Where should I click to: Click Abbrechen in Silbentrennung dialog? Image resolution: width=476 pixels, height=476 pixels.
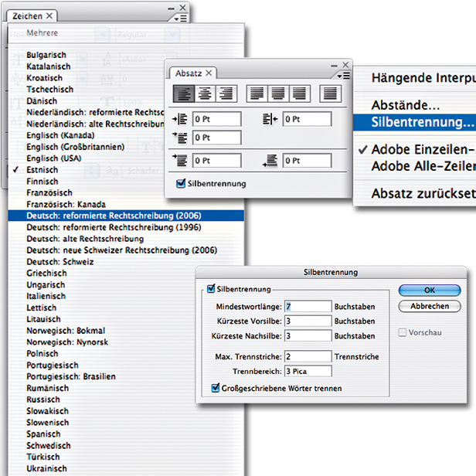[x=430, y=306]
